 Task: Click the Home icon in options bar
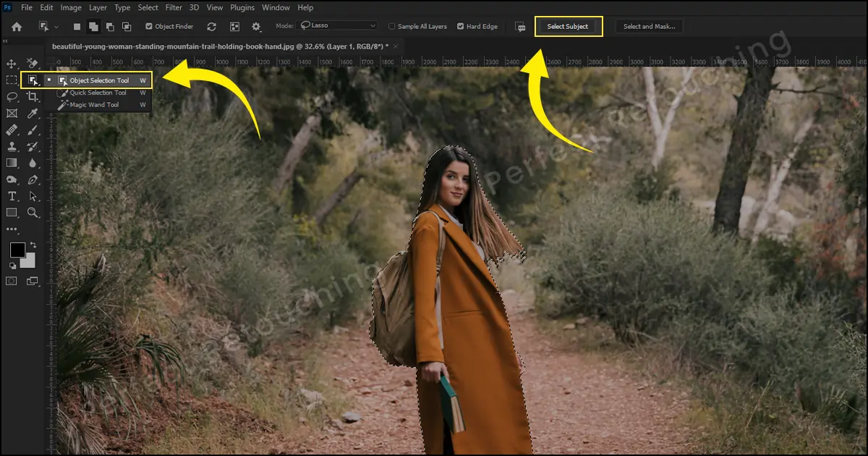click(17, 26)
